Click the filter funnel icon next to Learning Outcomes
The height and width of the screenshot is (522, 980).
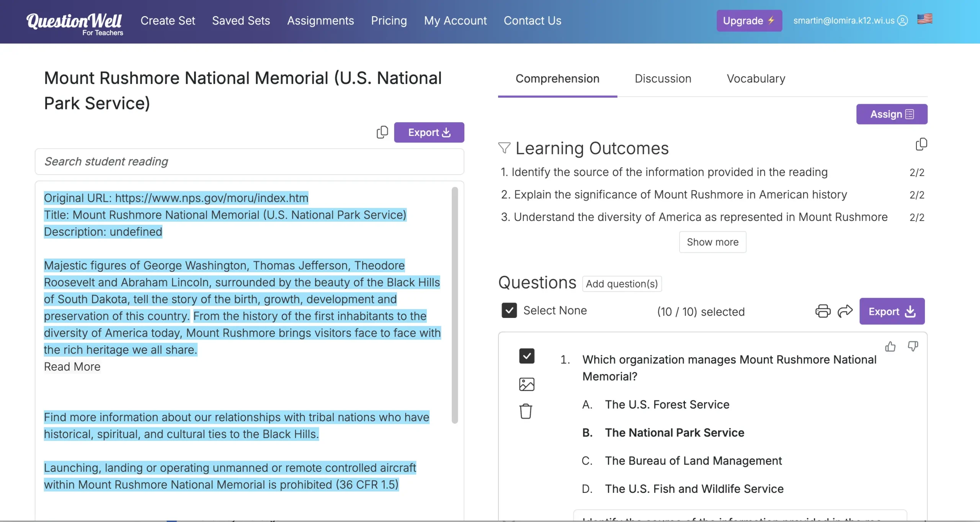504,148
